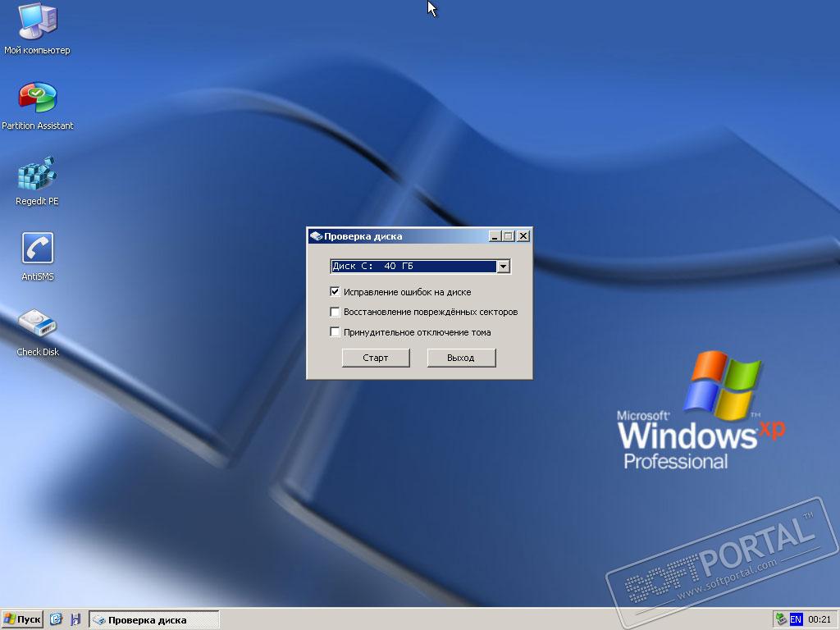Image resolution: width=840 pixels, height=630 pixels.
Task: Click the Старт button
Action: (x=376, y=358)
